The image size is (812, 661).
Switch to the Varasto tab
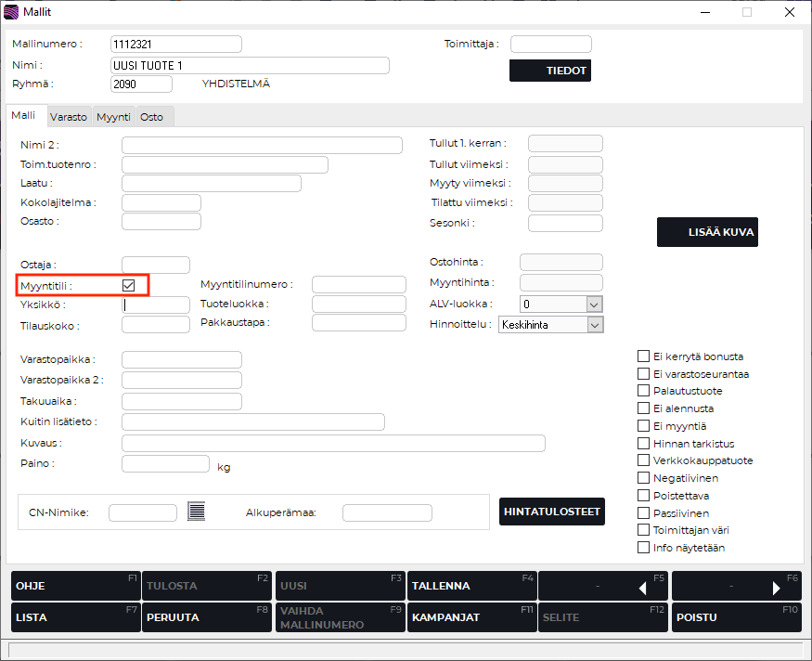[x=69, y=117]
